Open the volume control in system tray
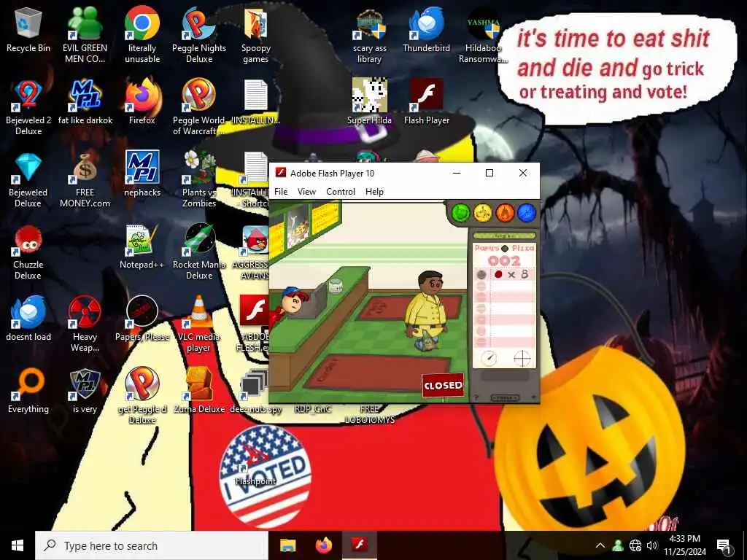The height and width of the screenshot is (560, 747). click(x=652, y=545)
